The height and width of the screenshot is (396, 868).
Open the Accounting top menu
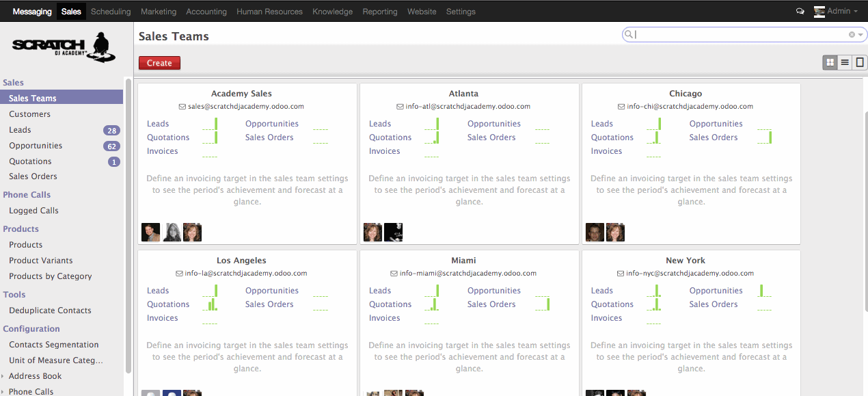point(206,12)
